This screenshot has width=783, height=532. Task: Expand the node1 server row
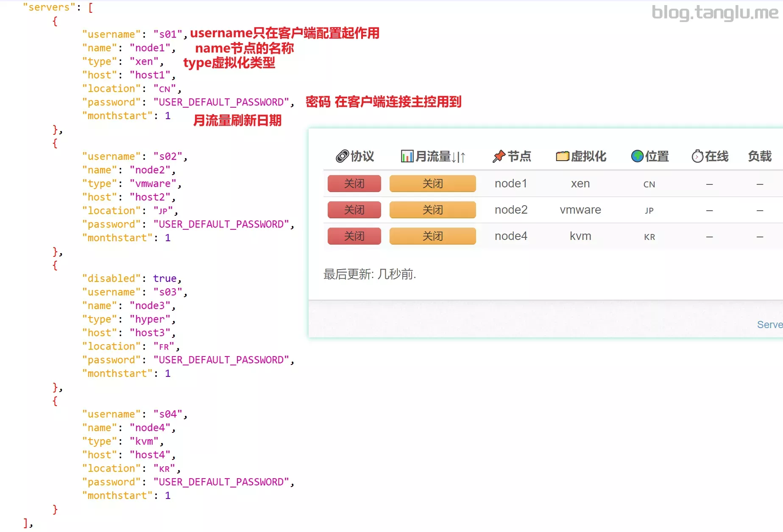511,184
